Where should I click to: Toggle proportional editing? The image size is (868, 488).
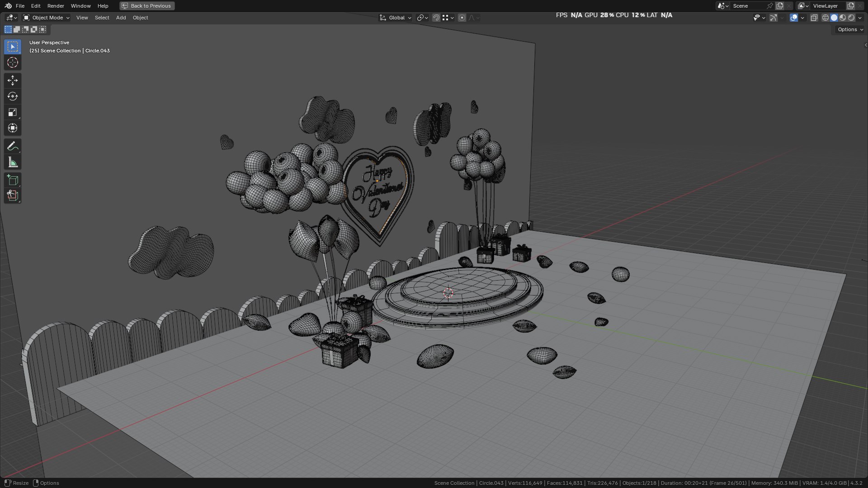(462, 18)
